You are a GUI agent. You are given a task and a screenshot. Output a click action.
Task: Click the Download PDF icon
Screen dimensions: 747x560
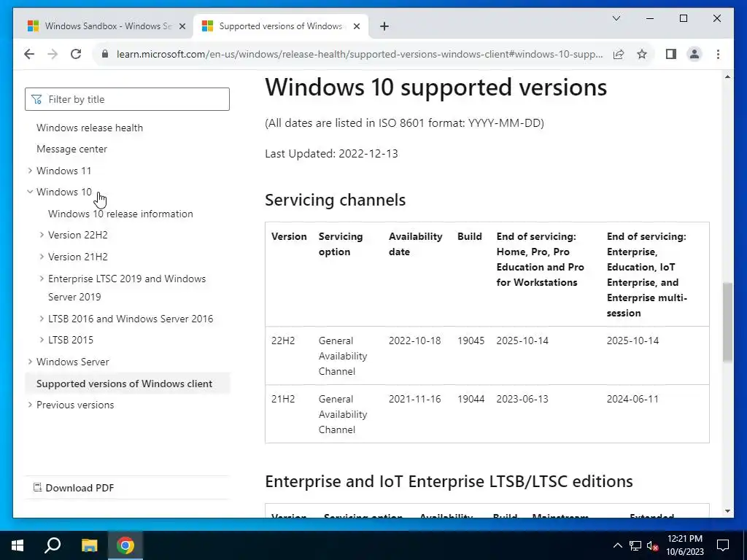[x=37, y=487]
